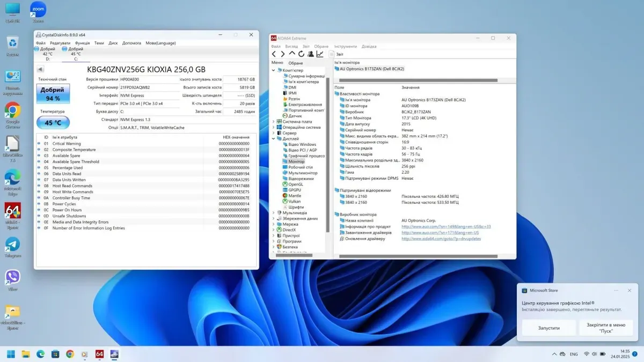Viewport: 644px width, 362px height.
Task: Collapse the Дисплей tree node
Action: pyautogui.click(x=273, y=139)
